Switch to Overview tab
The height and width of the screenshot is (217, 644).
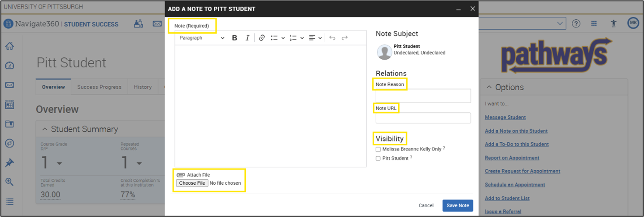tap(53, 87)
